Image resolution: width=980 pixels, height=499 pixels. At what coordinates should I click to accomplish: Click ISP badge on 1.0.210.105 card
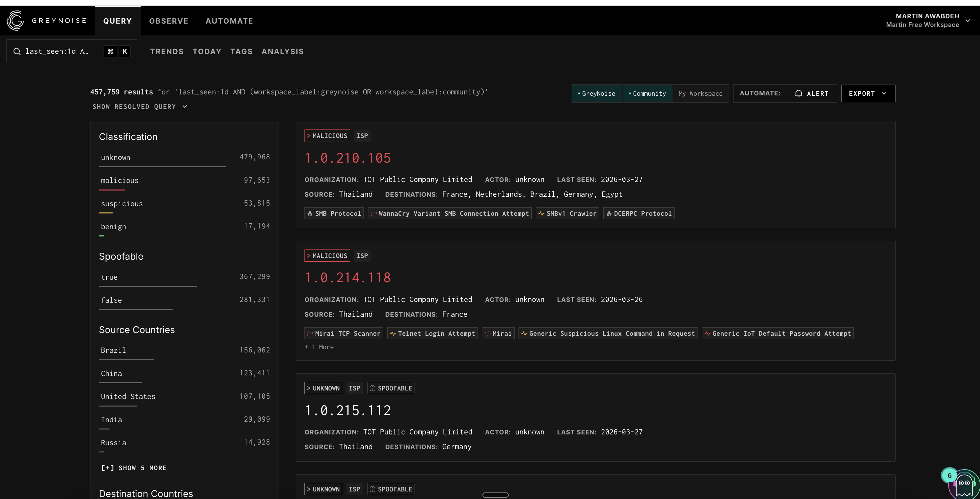(x=362, y=136)
